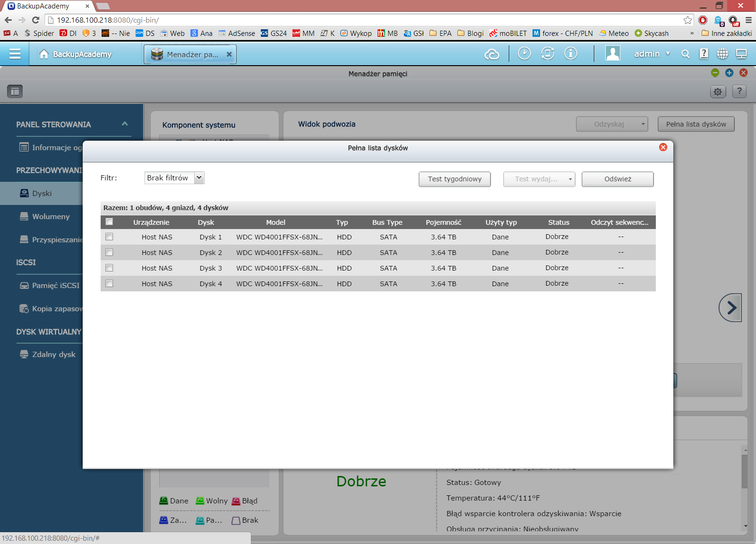
Task: Open the myQNAPcloud cloud icon
Action: pyautogui.click(x=492, y=54)
